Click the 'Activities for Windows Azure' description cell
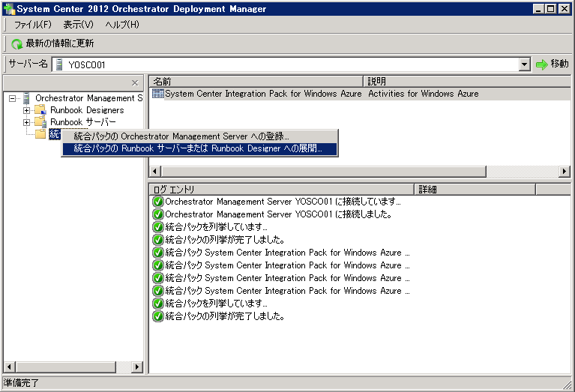Viewport: 575px width, 392px height. tap(423, 94)
